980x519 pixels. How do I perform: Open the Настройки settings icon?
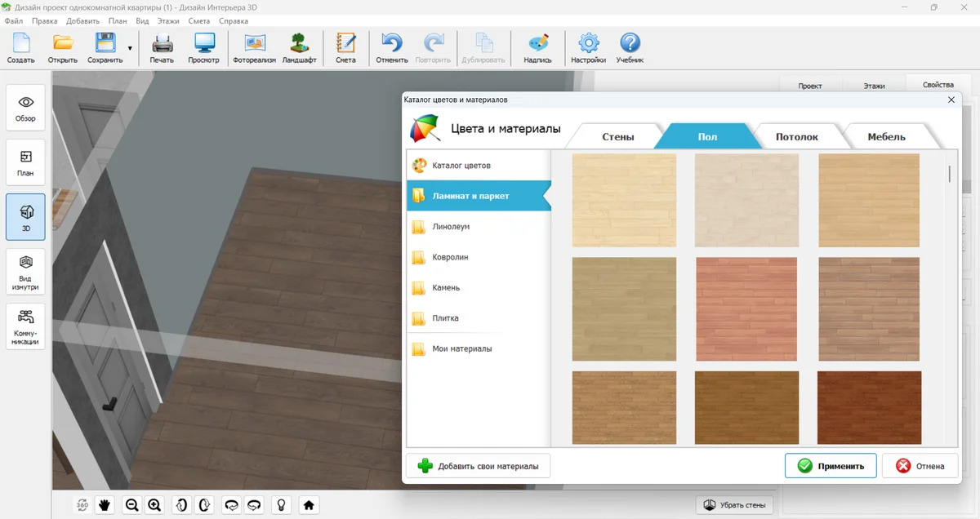588,48
